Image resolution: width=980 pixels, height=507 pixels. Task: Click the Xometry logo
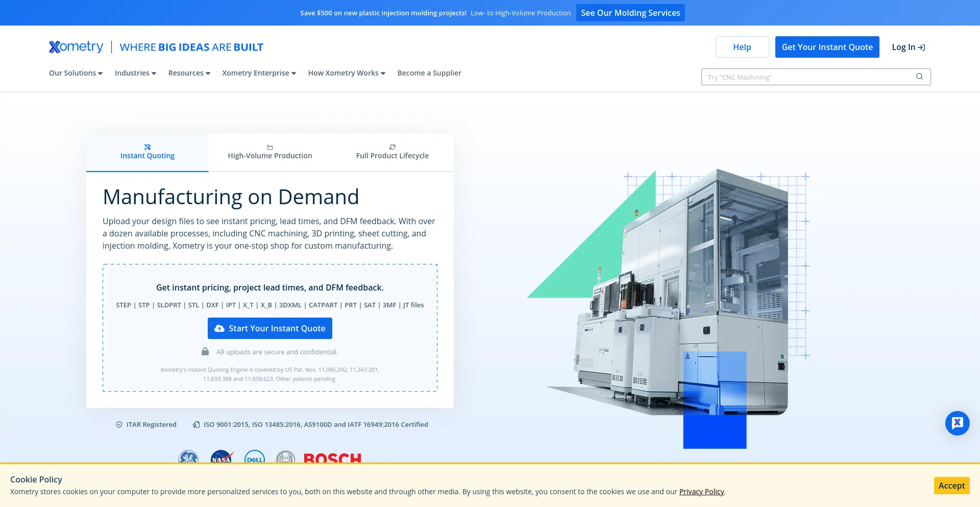76,46
